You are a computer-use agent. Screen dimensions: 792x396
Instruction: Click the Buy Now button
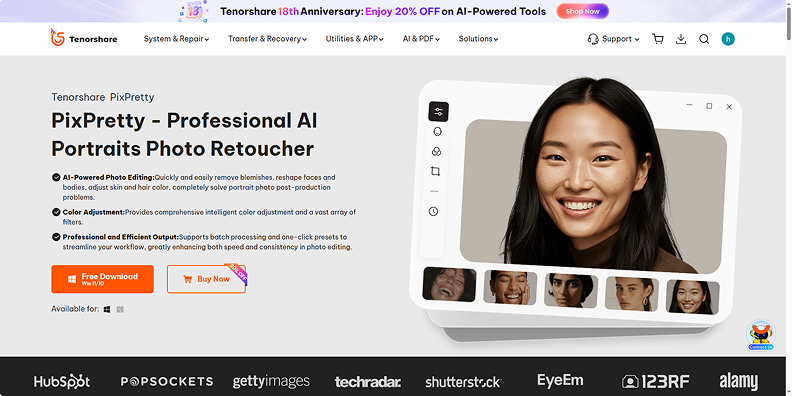(207, 279)
